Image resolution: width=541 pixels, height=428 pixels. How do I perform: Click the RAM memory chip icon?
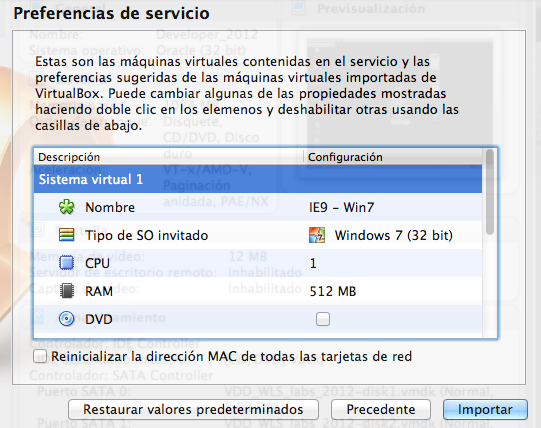[x=67, y=291]
